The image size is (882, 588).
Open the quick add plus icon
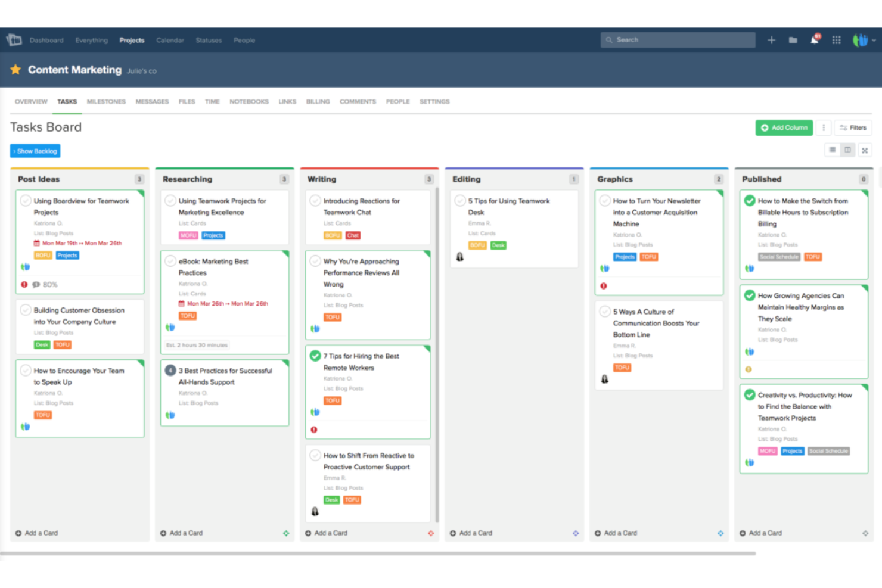click(x=771, y=40)
